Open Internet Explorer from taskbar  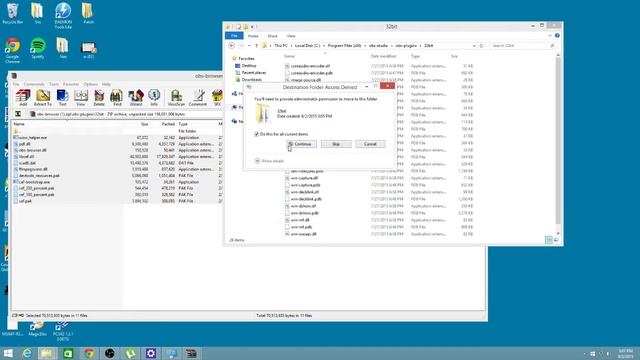click(27, 353)
